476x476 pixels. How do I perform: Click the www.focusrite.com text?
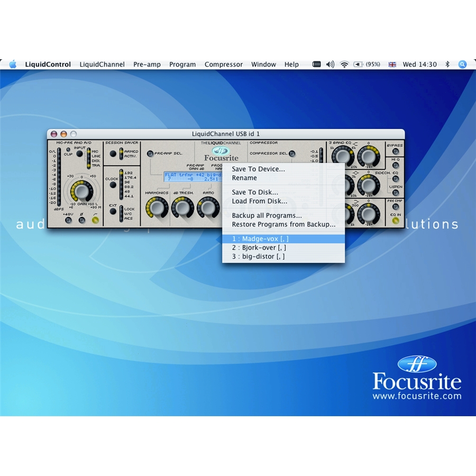[417, 396]
